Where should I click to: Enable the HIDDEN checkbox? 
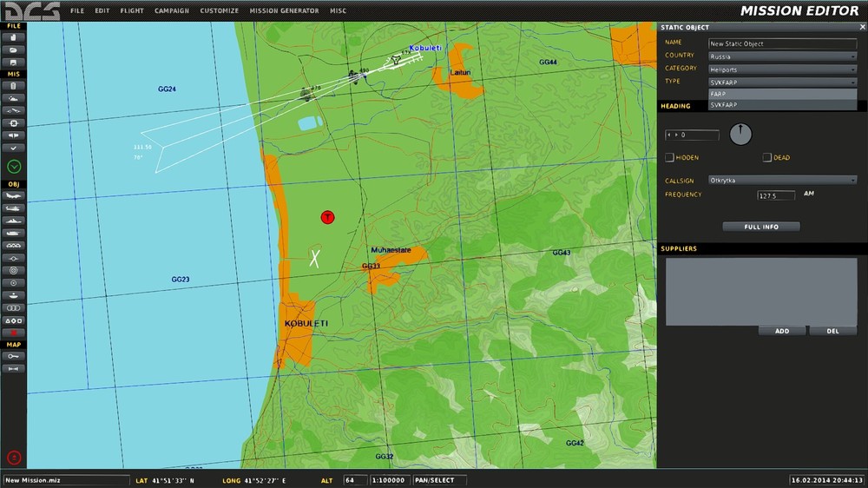[669, 157]
